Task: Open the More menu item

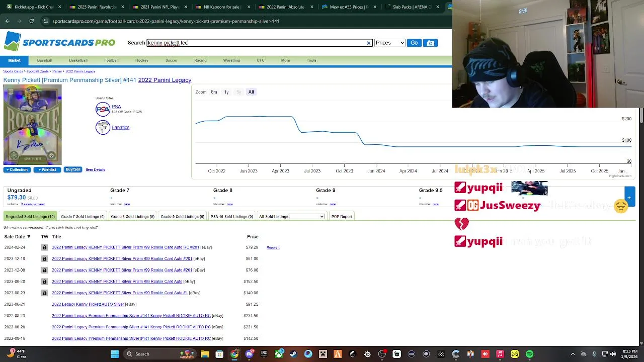Action: [285, 60]
